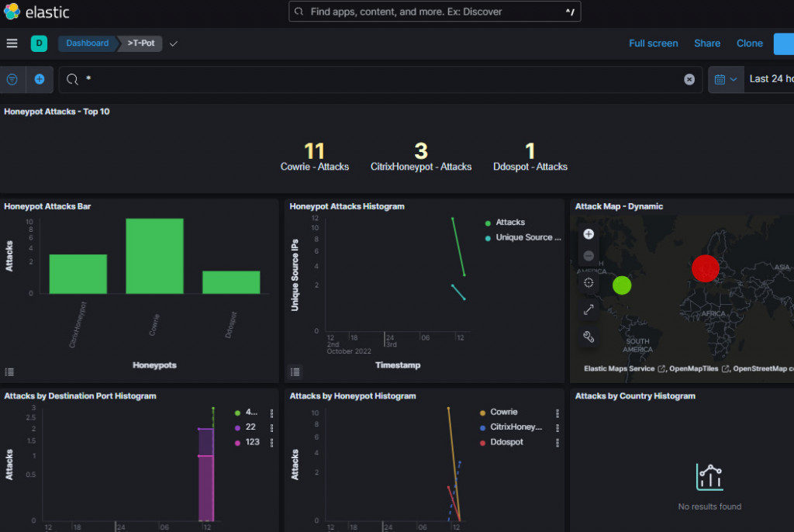Open the hamburger navigation menu

pyautogui.click(x=12, y=43)
